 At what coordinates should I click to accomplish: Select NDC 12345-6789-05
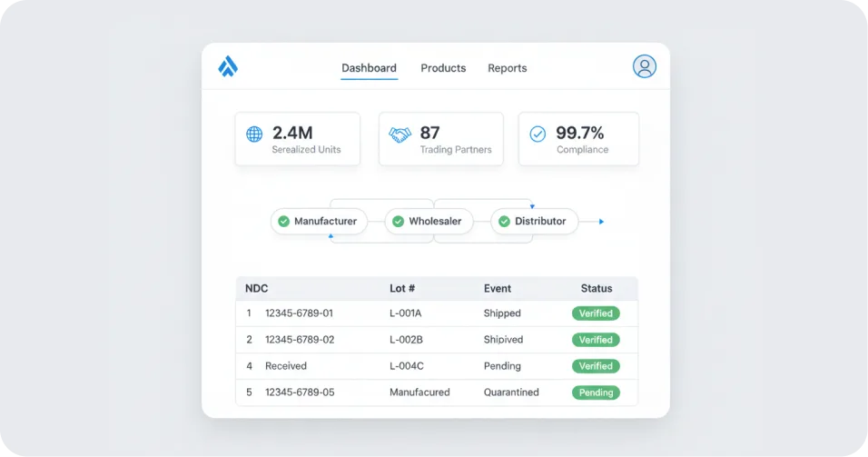point(300,392)
